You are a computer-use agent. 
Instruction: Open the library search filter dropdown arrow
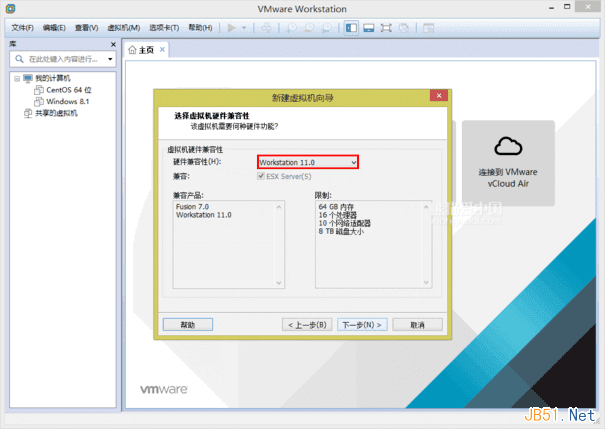(x=110, y=59)
